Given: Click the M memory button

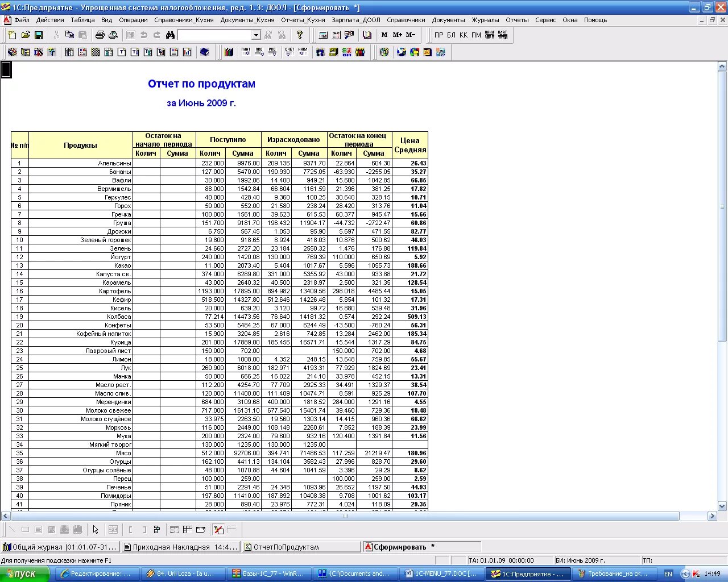Looking at the screenshot, I should (x=384, y=35).
